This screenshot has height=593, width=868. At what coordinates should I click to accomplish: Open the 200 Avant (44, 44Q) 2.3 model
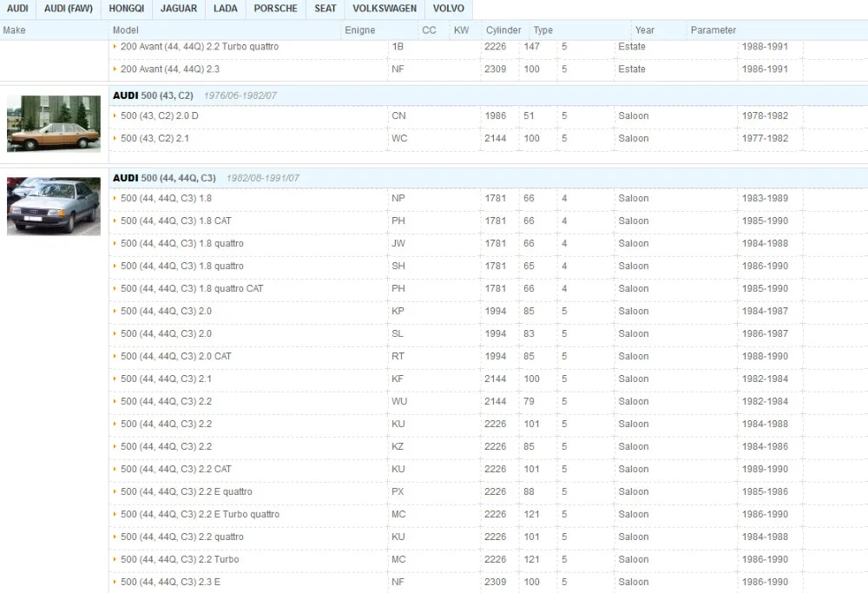tap(170, 69)
